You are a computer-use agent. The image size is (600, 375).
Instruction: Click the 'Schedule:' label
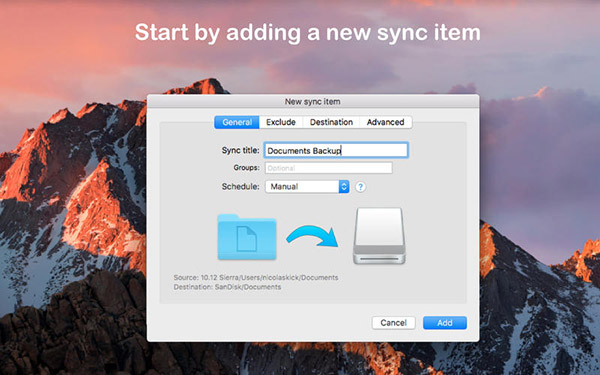point(240,187)
